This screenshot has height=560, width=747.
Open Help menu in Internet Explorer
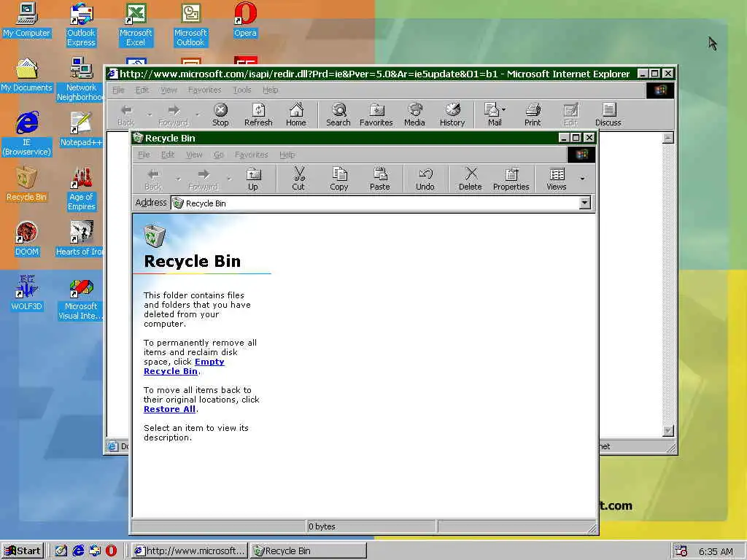point(270,90)
